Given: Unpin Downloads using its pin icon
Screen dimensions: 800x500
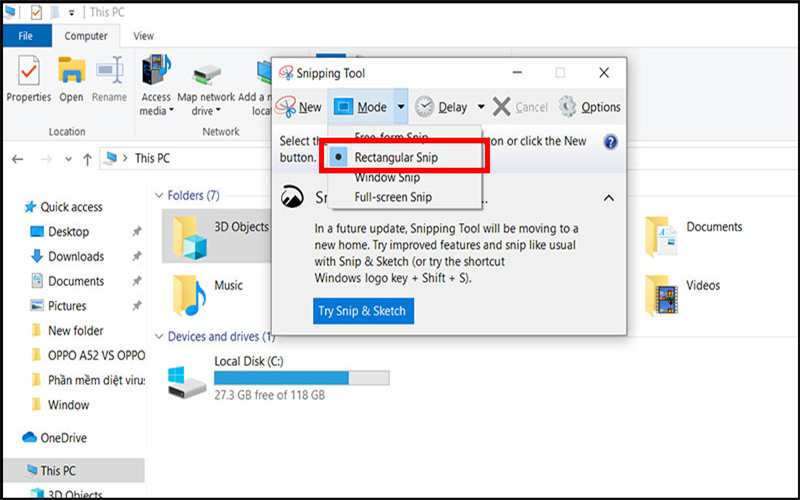Looking at the screenshot, I should [x=137, y=256].
